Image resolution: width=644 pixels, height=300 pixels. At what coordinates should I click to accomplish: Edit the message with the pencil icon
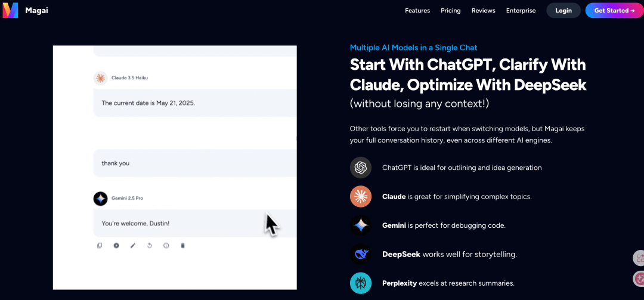click(133, 245)
